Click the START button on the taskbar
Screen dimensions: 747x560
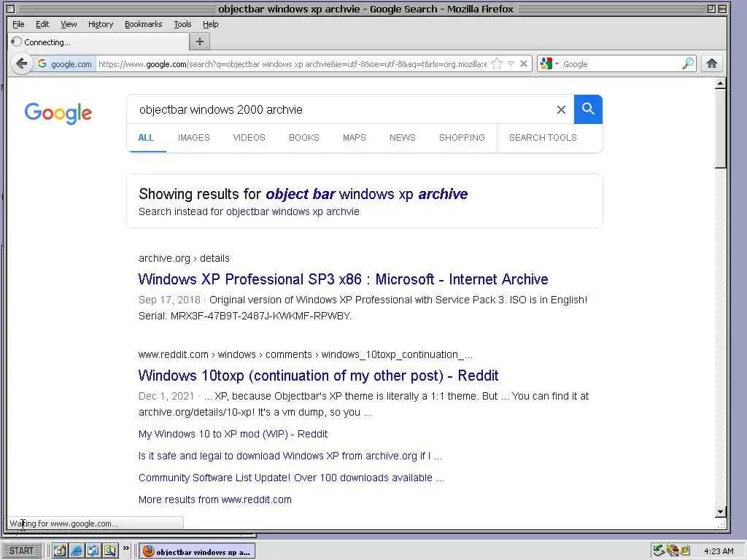[21, 551]
